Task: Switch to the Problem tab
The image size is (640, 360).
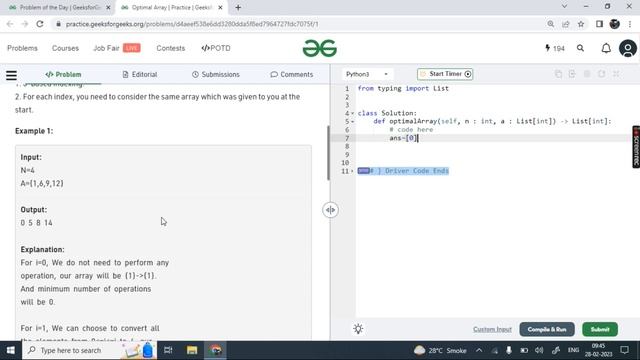Action: point(63,74)
